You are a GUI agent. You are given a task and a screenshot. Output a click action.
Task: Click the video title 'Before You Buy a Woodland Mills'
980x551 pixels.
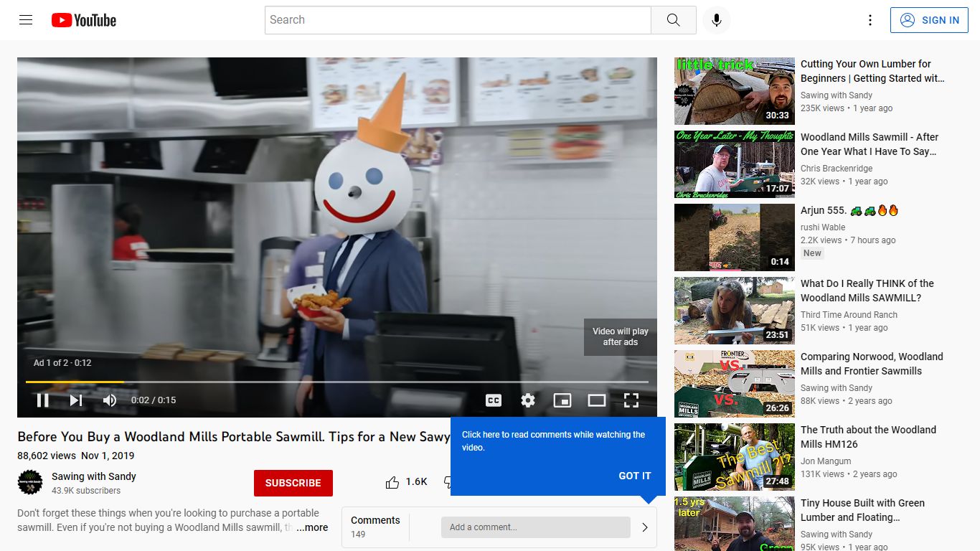(x=234, y=437)
